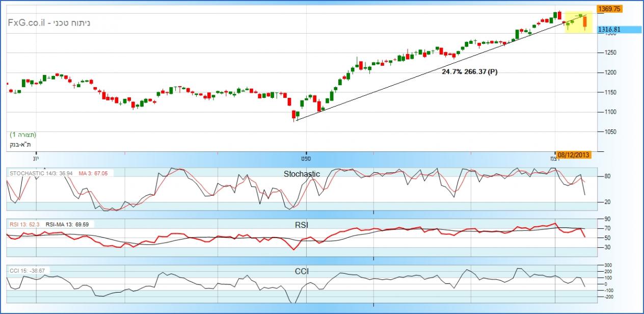644x314 pixels.
Task: Click the green (תצורה 1) configuration label
Action: click(x=23, y=135)
